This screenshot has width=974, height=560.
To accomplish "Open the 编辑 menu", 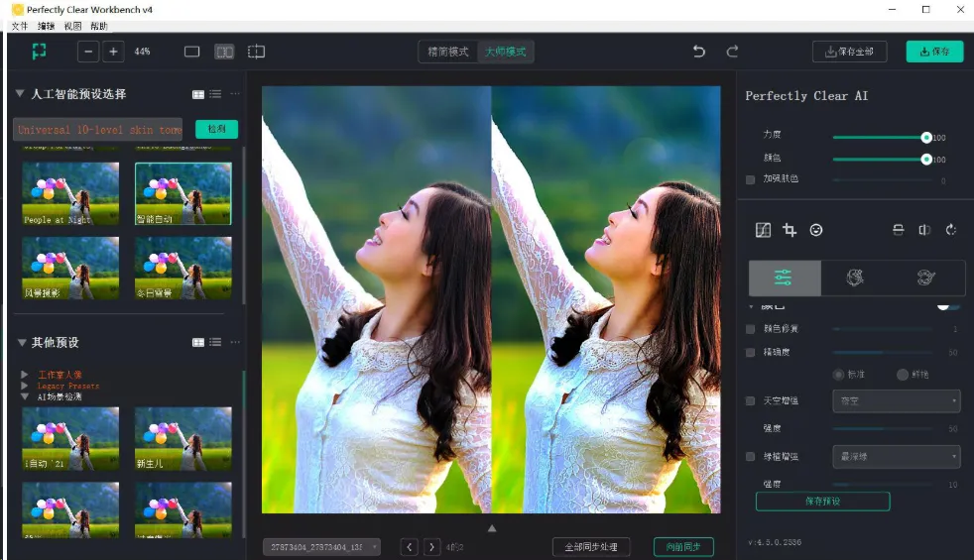I will point(46,26).
